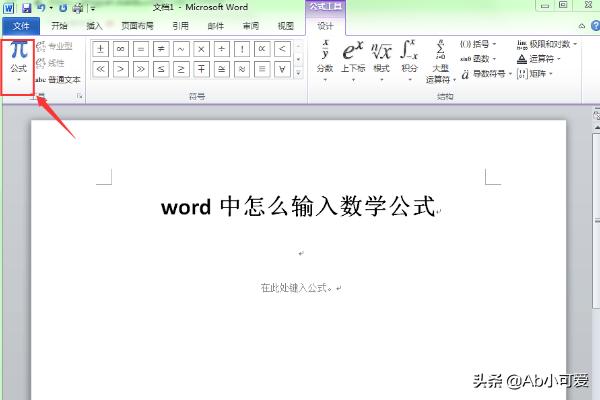Open the 矩阵 matrix structures menu
This screenshot has width=600, height=400.
535,73
